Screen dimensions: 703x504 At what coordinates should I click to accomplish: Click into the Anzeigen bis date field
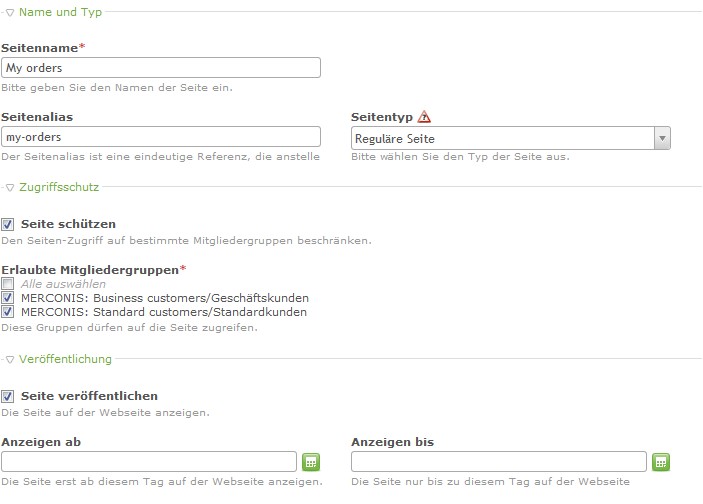pyautogui.click(x=499, y=462)
